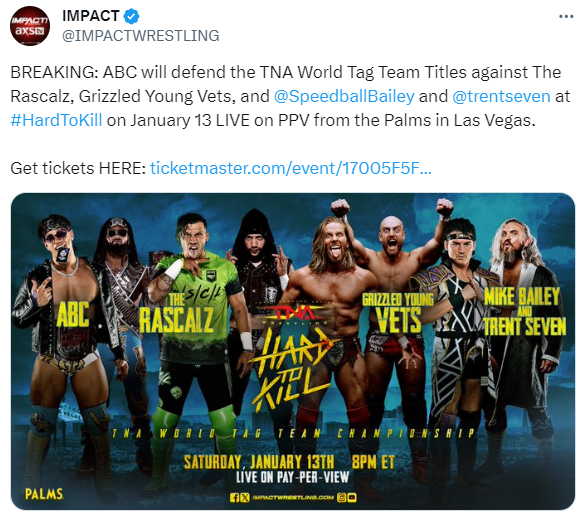Open the @IMPACTWRESTLING handle link

[x=141, y=36]
